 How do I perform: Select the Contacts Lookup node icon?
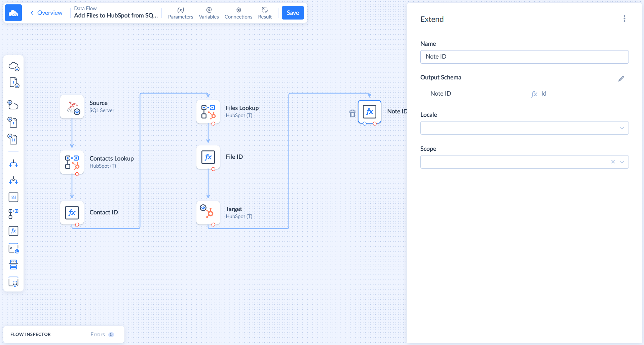72,162
